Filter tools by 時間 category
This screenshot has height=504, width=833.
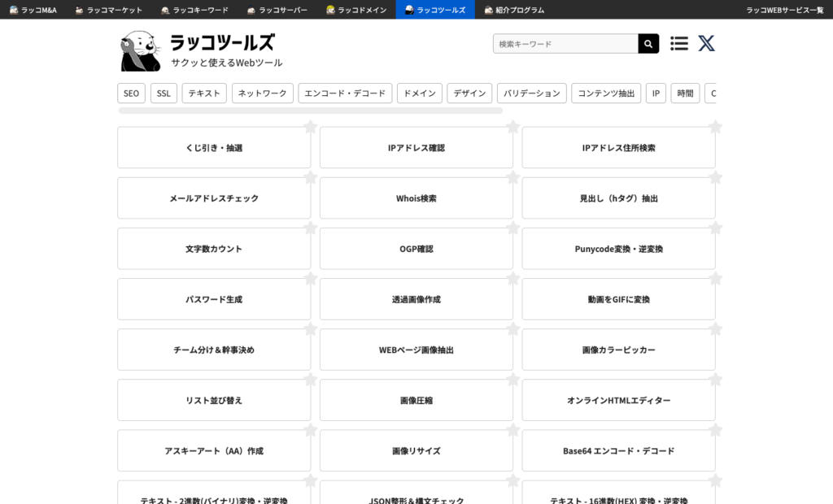[x=685, y=93]
